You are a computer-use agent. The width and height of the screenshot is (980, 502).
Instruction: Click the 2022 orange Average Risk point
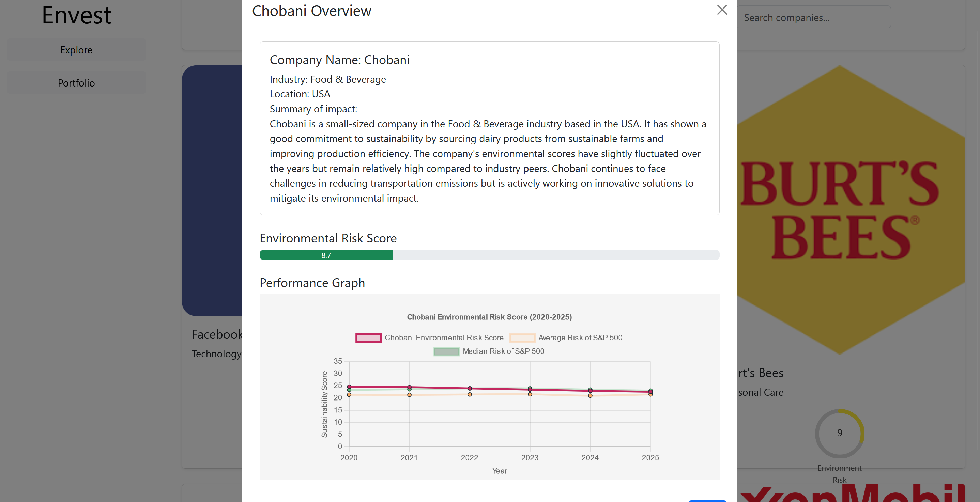470,394
